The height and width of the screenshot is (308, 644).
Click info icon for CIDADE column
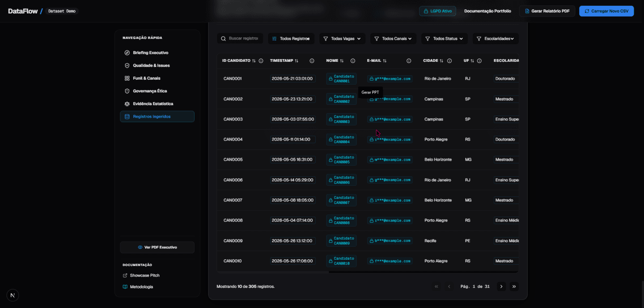(449, 61)
